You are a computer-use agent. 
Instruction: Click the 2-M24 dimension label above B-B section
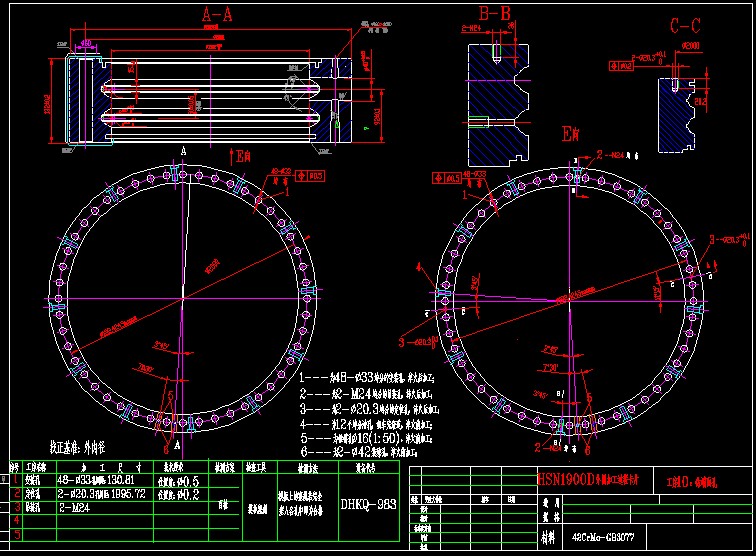[471, 28]
